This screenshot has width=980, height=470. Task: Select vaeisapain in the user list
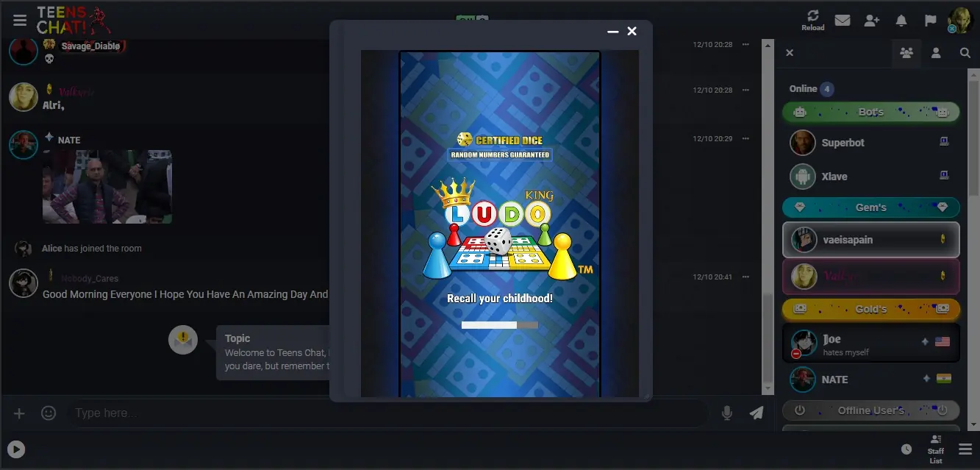tap(871, 240)
